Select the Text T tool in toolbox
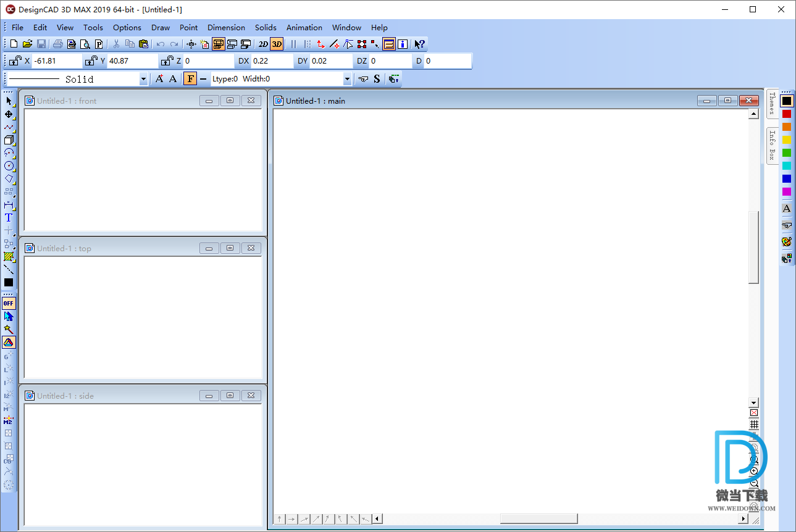The width and height of the screenshot is (796, 532). [x=9, y=217]
